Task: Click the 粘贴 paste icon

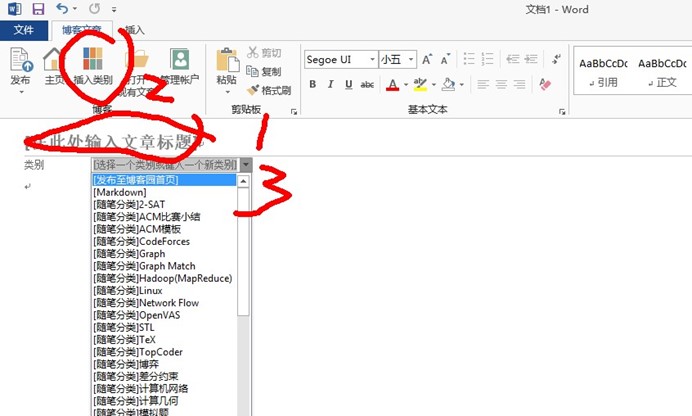Action: [227, 60]
